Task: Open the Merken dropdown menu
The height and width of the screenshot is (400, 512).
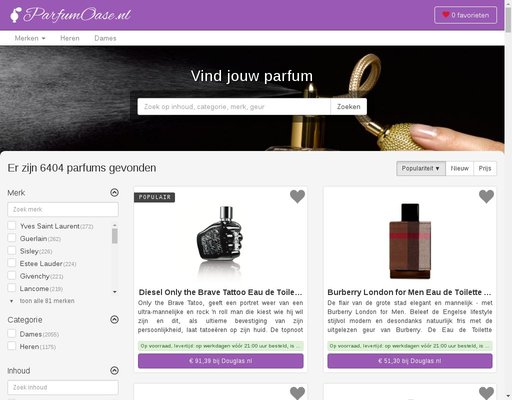Action: point(30,38)
